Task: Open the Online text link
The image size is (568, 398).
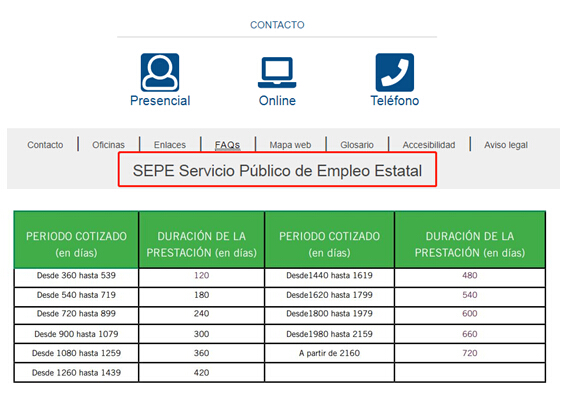Action: pyautogui.click(x=277, y=101)
